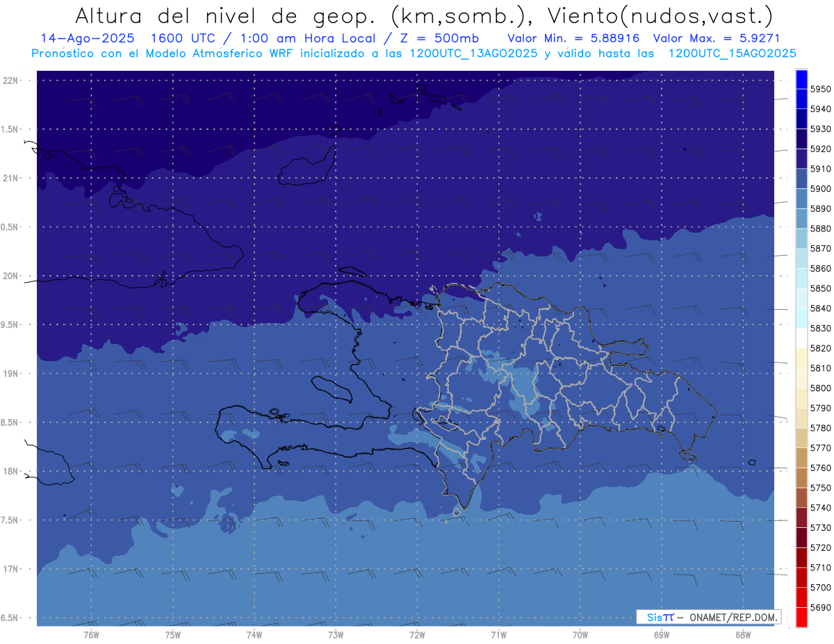Click the '18N' latitude label
Image resolution: width=834 pixels, height=644 pixels.
(10, 471)
